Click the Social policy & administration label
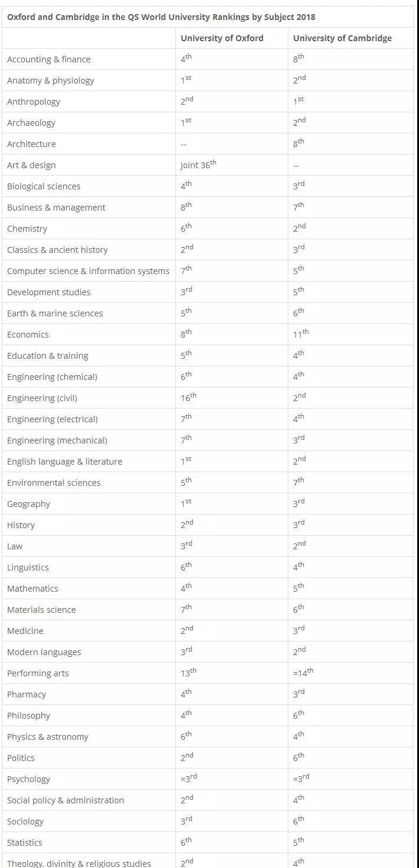Screen dimensions: 419x868 tap(65, 800)
